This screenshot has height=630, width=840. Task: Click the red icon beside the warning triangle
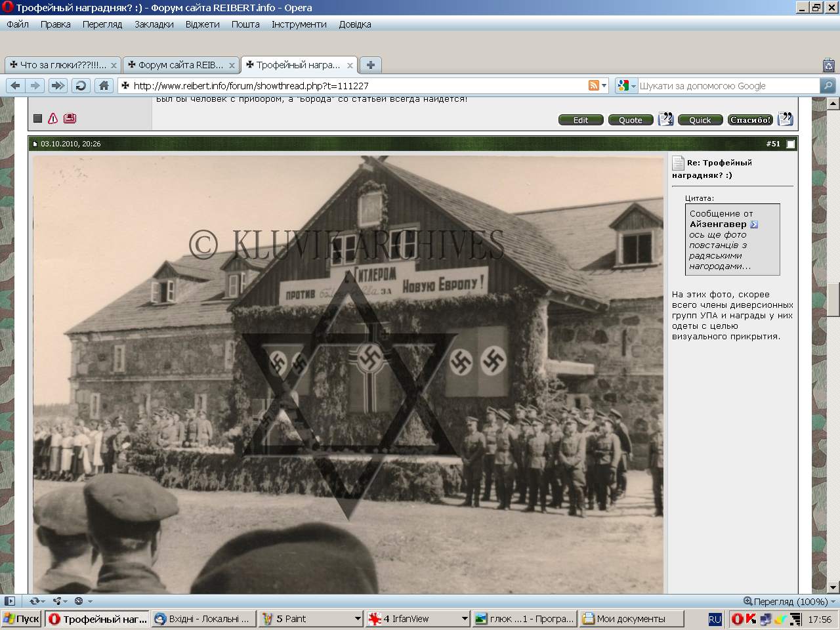tap(70, 118)
